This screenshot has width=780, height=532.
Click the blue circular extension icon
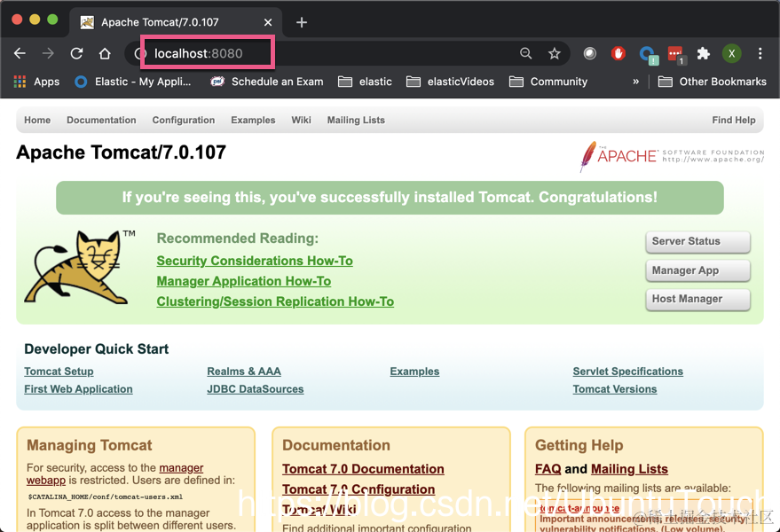[647, 54]
